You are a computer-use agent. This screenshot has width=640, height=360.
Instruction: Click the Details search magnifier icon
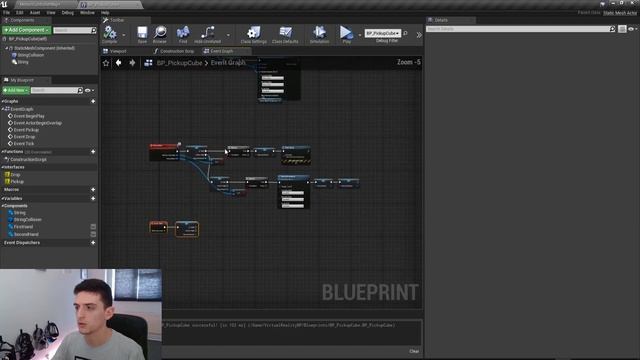point(612,29)
